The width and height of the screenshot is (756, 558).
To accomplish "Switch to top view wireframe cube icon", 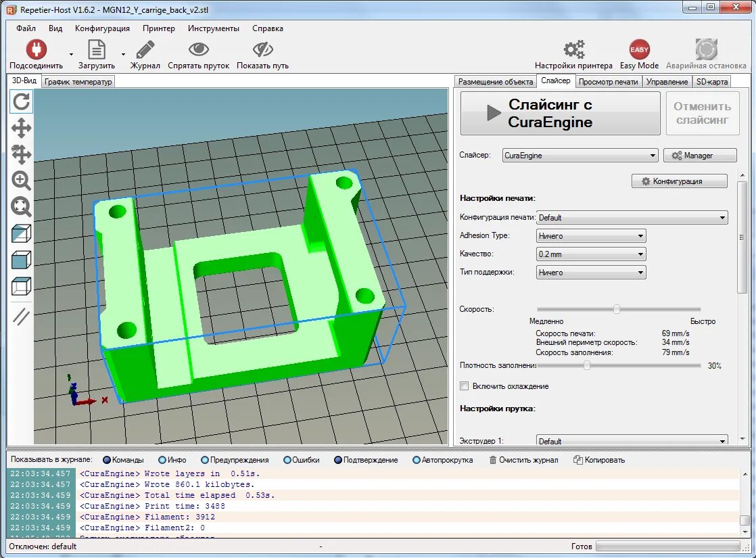I will click(21, 286).
